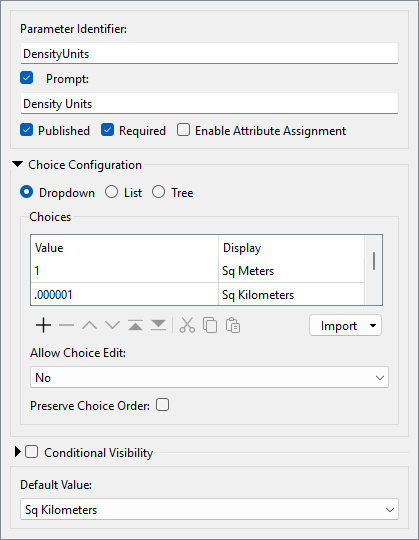This screenshot has height=540, width=419.
Task: Select the value cell '1'
Action: 125,271
